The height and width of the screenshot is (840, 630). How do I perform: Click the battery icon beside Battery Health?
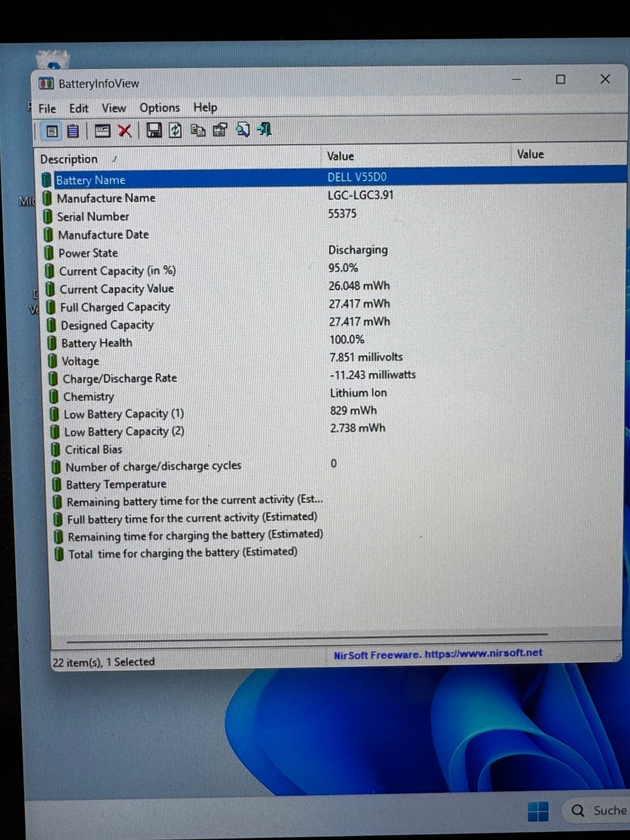click(51, 343)
